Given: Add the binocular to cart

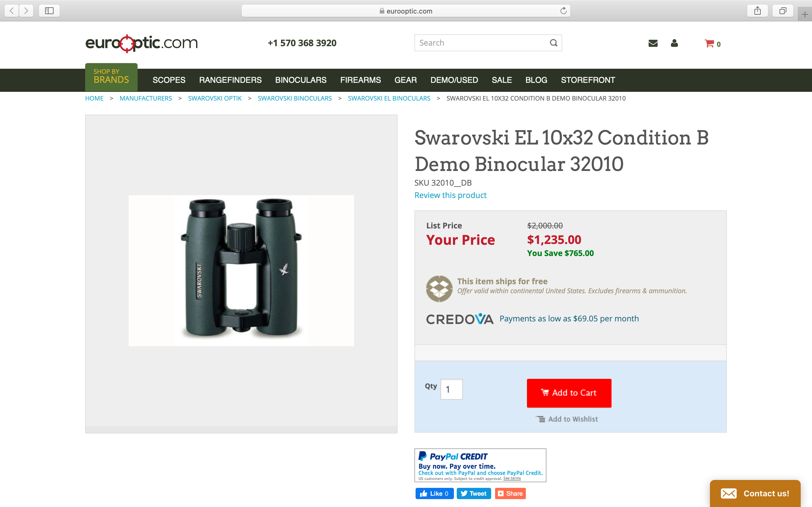Looking at the screenshot, I should click(569, 393).
